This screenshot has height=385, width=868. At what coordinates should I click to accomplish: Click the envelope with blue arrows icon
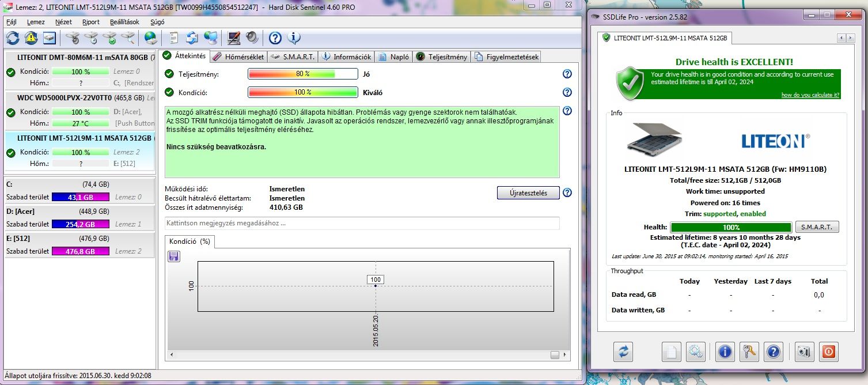coord(192,38)
